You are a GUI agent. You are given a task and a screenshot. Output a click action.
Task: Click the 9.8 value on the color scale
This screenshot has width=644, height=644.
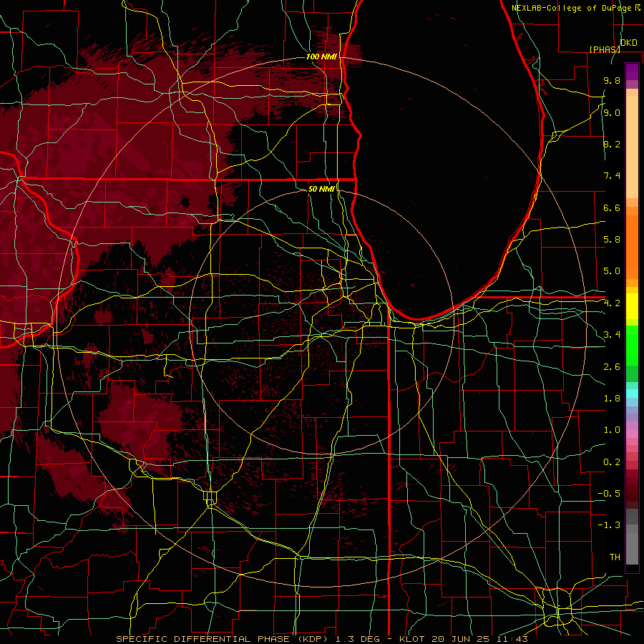[x=612, y=81]
